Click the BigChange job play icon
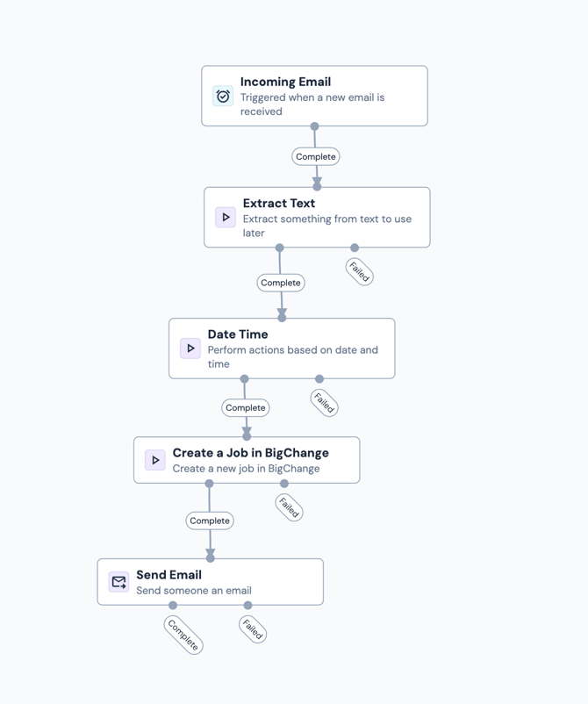 pyautogui.click(x=155, y=460)
